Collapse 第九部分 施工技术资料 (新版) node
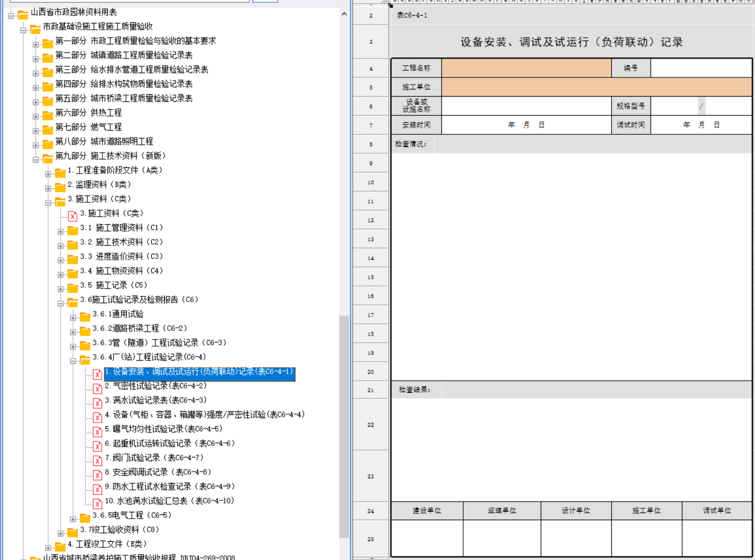Viewport: 755px width, 560px height. click(x=36, y=159)
